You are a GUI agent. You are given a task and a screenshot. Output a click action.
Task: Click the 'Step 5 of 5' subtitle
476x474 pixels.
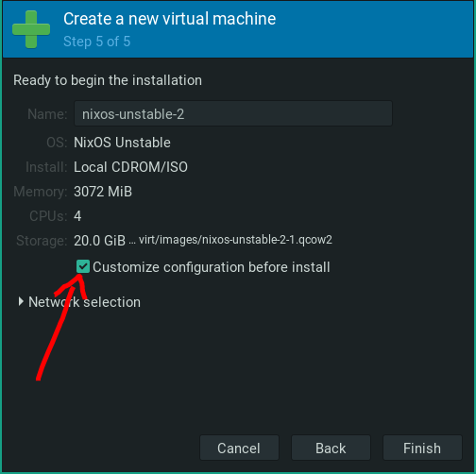97,42
